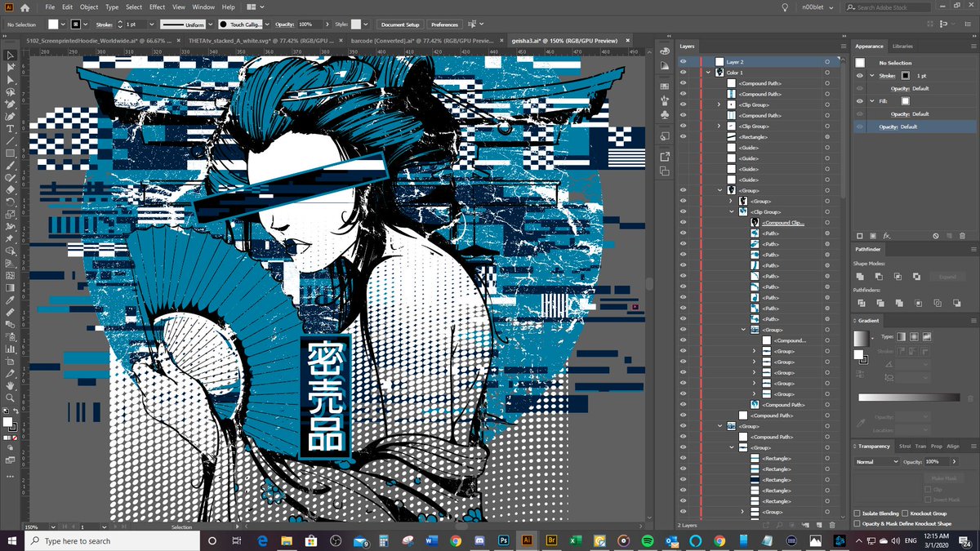Open Uniform variable width profile dropdown
980x551 pixels.
(x=211, y=24)
